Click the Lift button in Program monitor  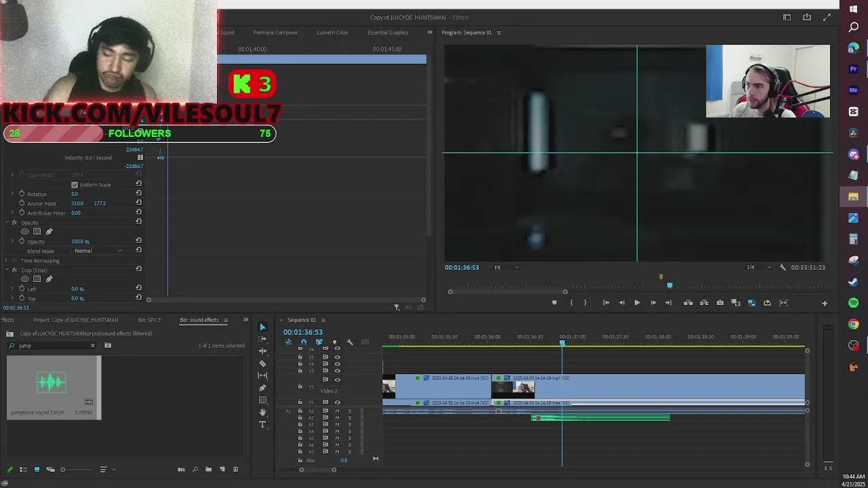tap(688, 303)
